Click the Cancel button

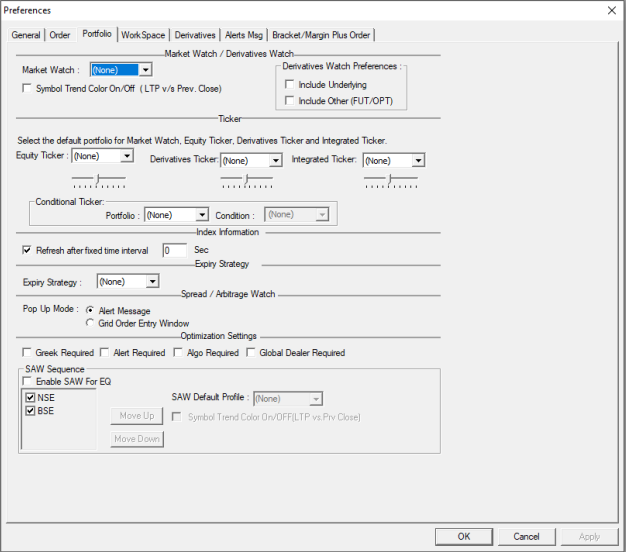(x=526, y=536)
